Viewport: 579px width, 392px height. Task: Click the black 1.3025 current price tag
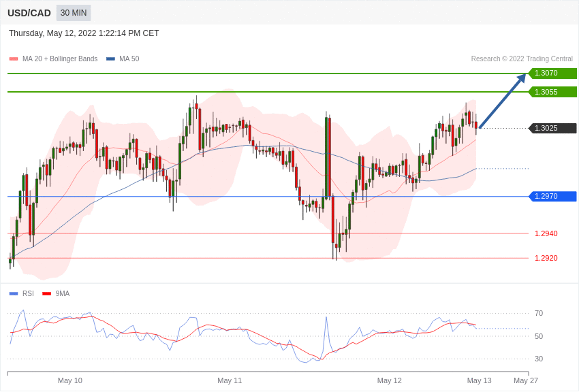tap(552, 128)
